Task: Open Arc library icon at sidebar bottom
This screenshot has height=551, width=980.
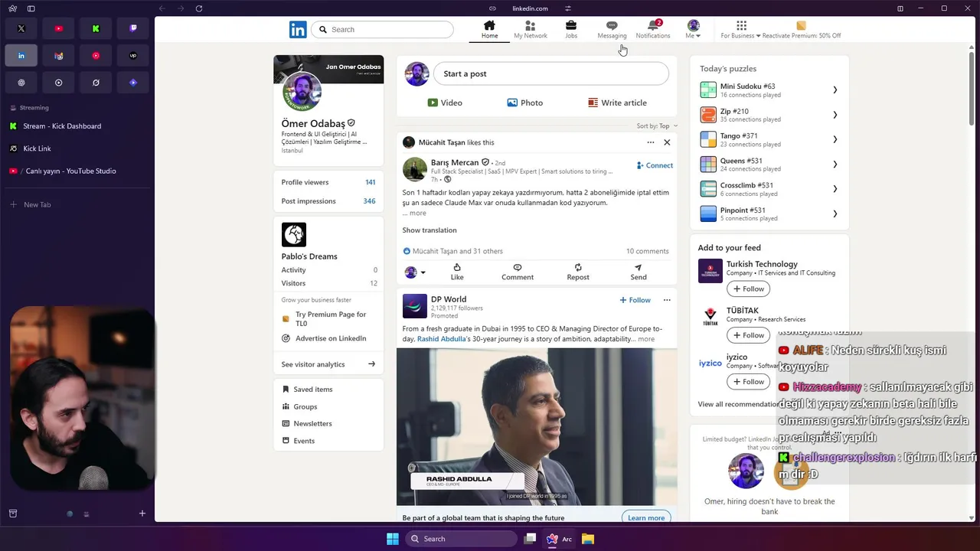Action: click(13, 514)
